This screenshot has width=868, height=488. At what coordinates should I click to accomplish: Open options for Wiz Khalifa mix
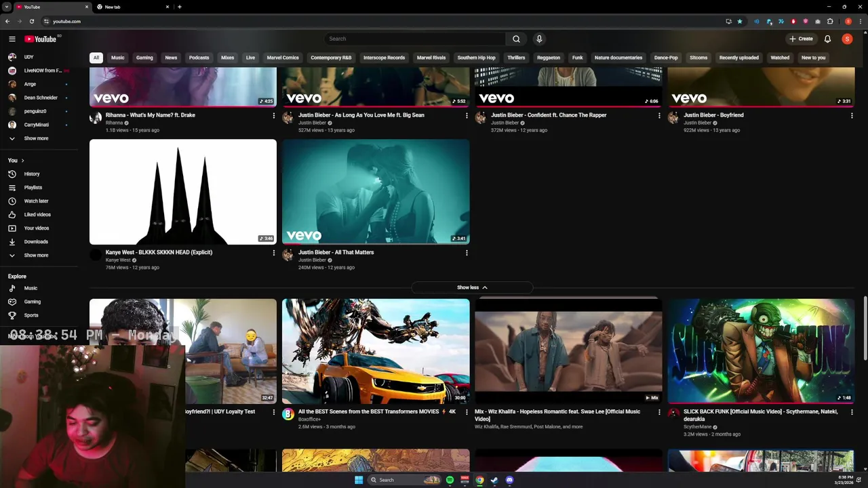pyautogui.click(x=659, y=412)
